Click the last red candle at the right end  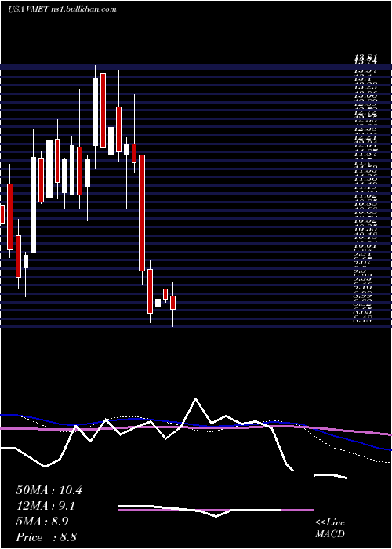(x=172, y=303)
